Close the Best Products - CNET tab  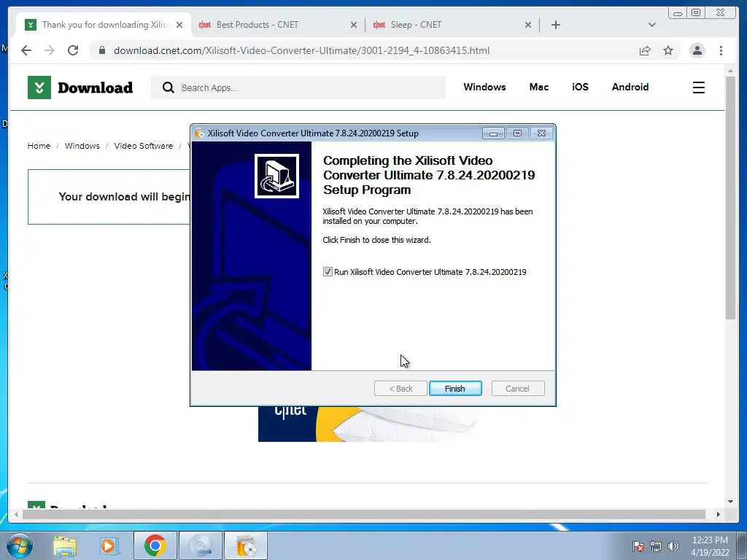point(354,25)
